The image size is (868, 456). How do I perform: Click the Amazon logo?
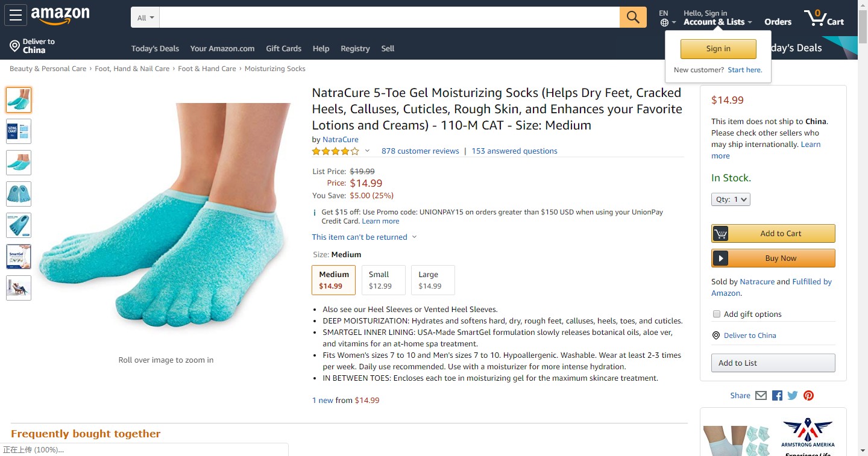point(60,16)
